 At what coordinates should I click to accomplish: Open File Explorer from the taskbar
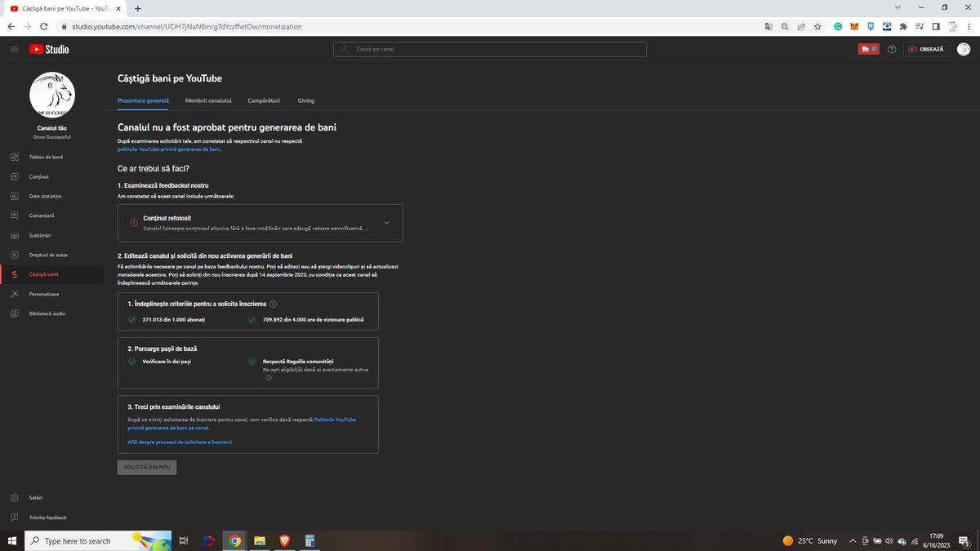pos(259,540)
